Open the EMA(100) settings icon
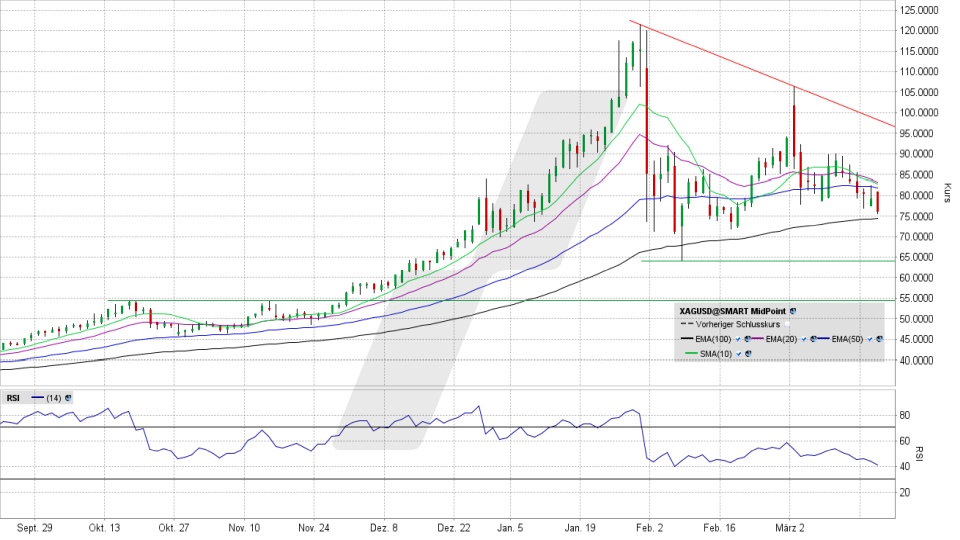 click(747, 339)
